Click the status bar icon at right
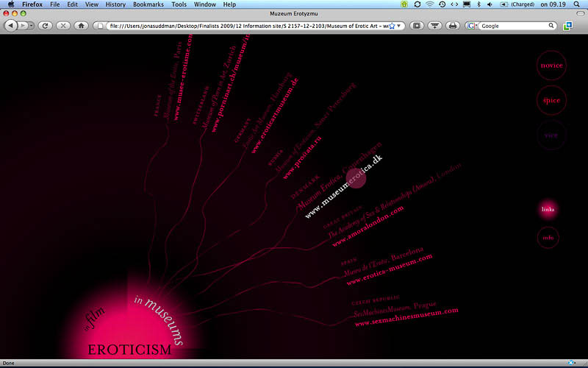Viewport: 588px width, 368px height. [x=571, y=363]
